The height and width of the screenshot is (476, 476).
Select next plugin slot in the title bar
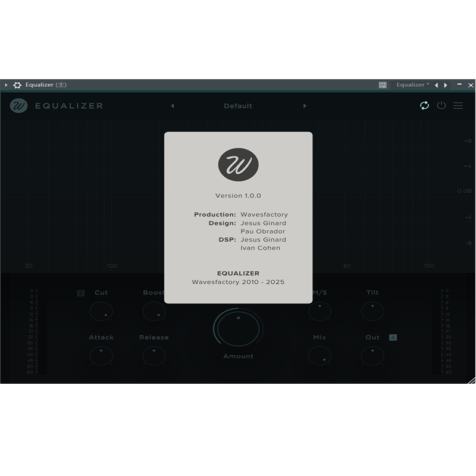click(x=446, y=85)
